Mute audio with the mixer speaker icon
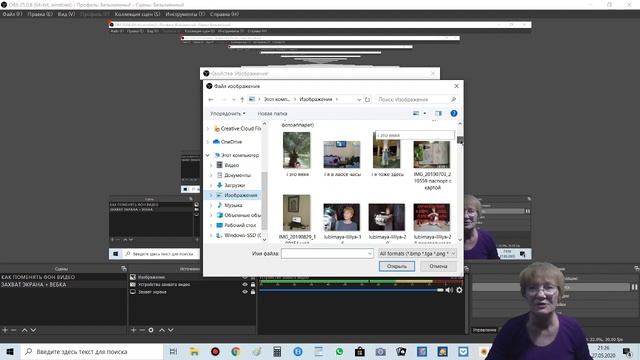This screenshot has height=360, width=640. 449,290
